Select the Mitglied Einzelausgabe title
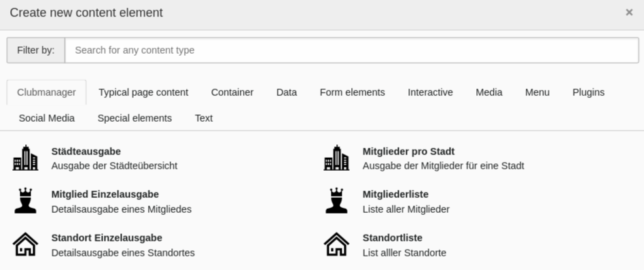644x270 pixels. [x=105, y=195]
